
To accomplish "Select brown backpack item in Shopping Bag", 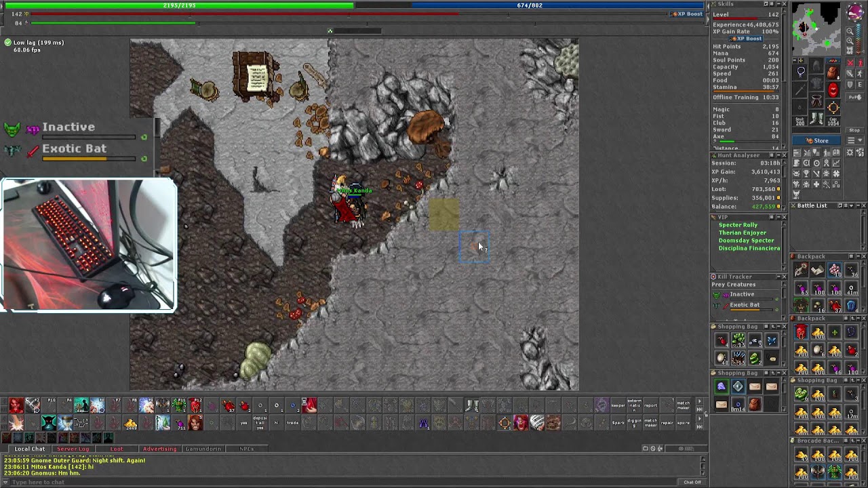I will 755,404.
